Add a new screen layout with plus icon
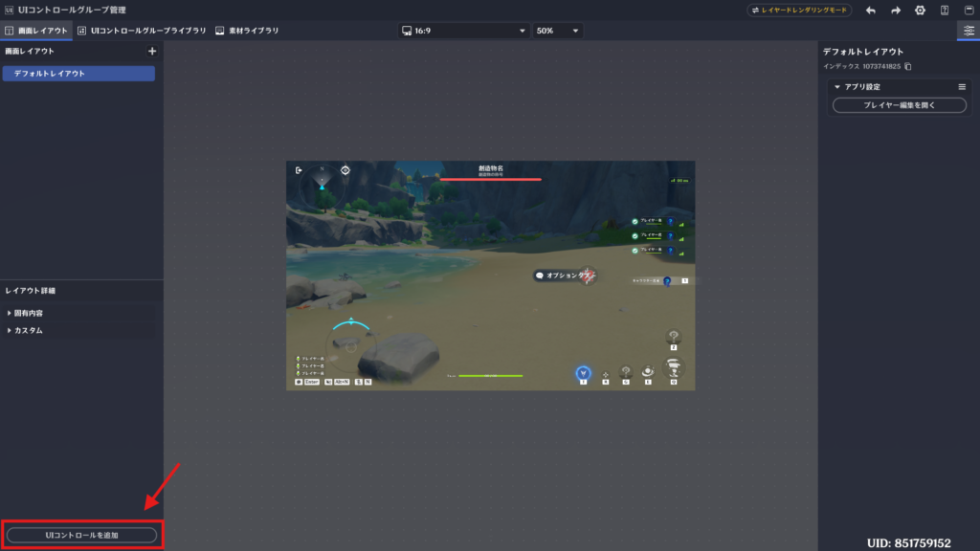 (152, 52)
